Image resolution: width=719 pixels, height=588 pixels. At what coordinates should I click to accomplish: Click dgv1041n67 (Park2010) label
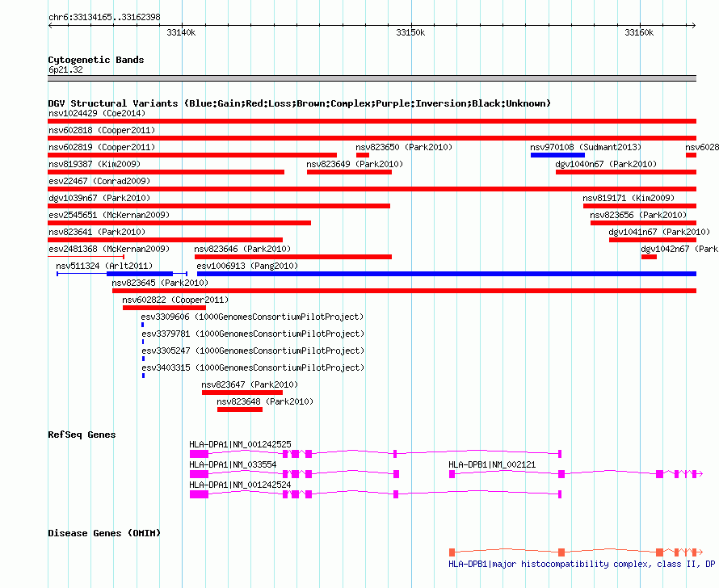pyautogui.click(x=659, y=232)
